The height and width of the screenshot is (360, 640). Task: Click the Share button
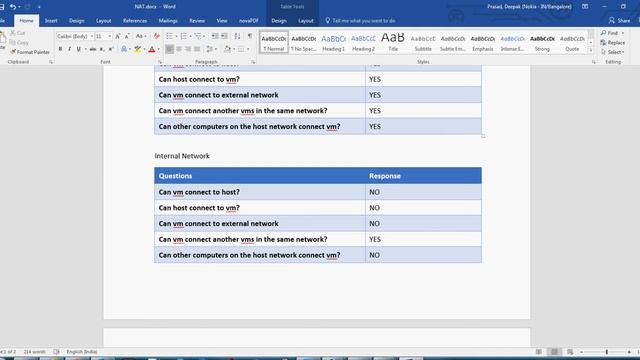tap(619, 20)
